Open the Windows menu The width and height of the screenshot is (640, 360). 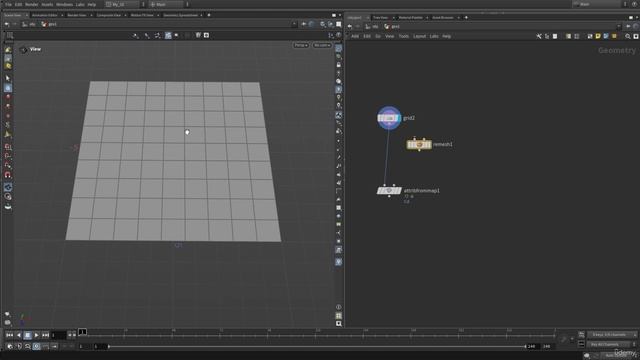pos(64,4)
